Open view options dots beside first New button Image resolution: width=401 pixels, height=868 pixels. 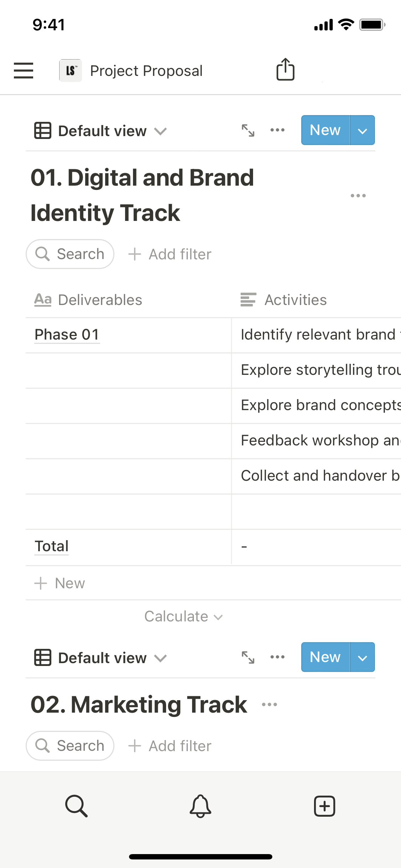point(277,130)
